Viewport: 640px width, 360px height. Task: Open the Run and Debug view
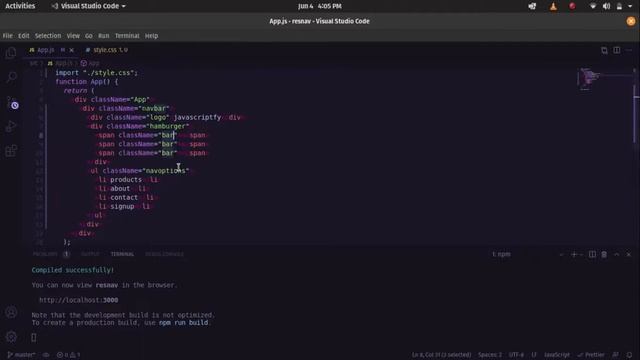coord(11,126)
